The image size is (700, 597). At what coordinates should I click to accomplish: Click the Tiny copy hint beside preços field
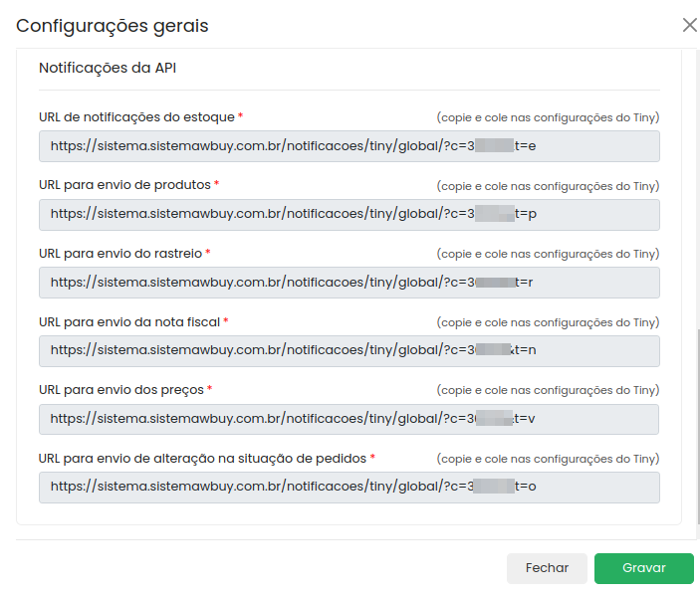(548, 390)
